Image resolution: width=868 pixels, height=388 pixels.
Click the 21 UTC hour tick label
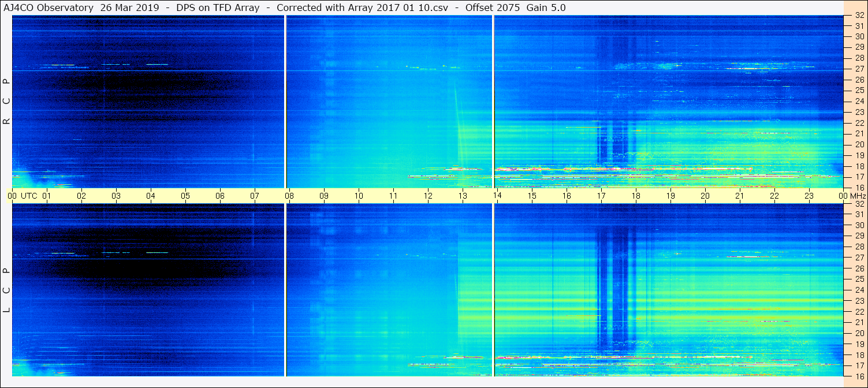tap(740, 196)
